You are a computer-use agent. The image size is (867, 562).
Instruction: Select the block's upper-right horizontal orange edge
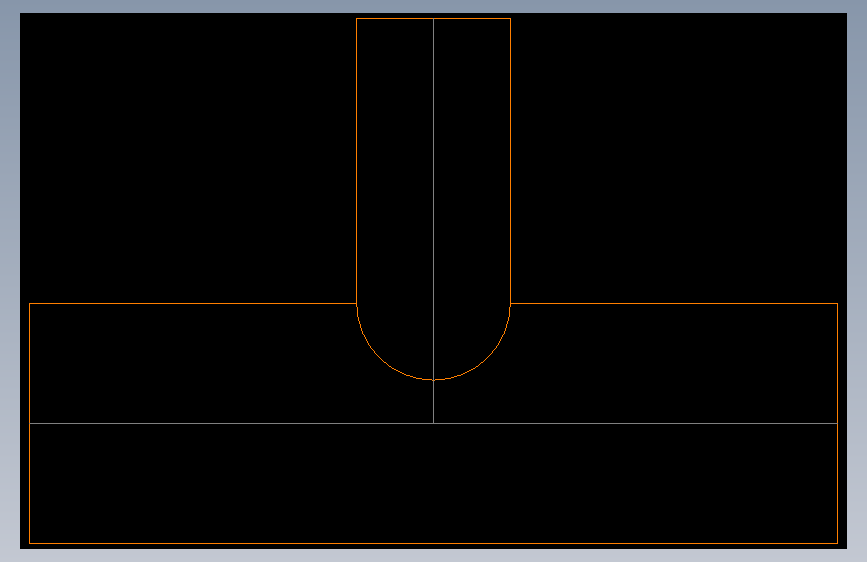coord(674,304)
